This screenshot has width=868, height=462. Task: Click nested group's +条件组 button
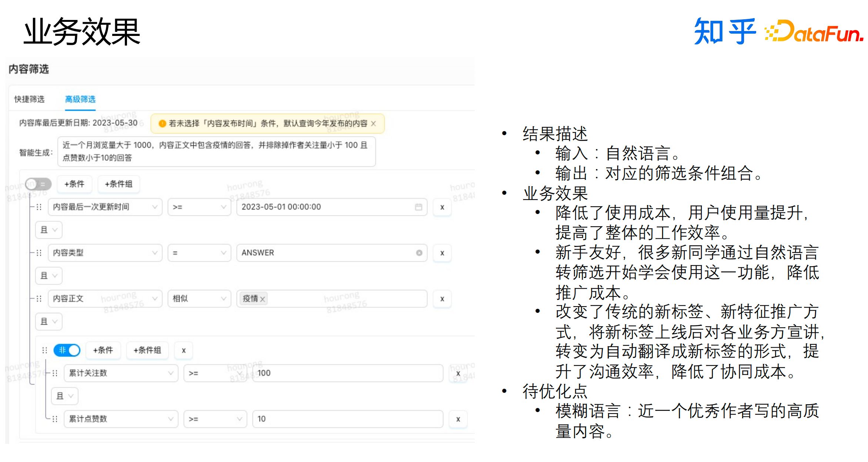point(147,350)
